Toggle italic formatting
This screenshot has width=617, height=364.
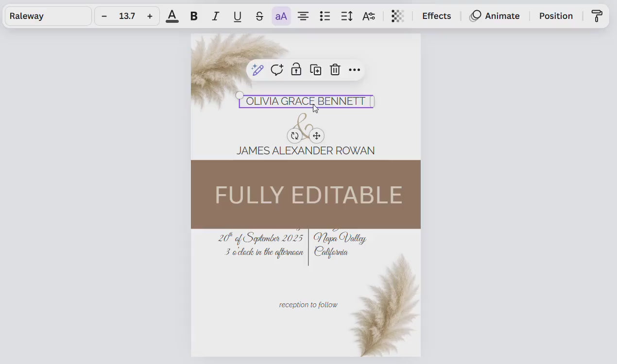pos(216,16)
